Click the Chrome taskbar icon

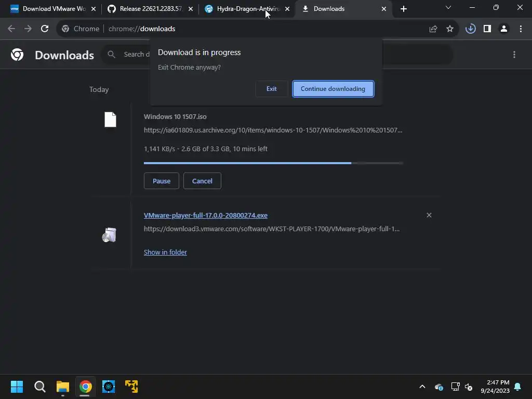pos(86,387)
